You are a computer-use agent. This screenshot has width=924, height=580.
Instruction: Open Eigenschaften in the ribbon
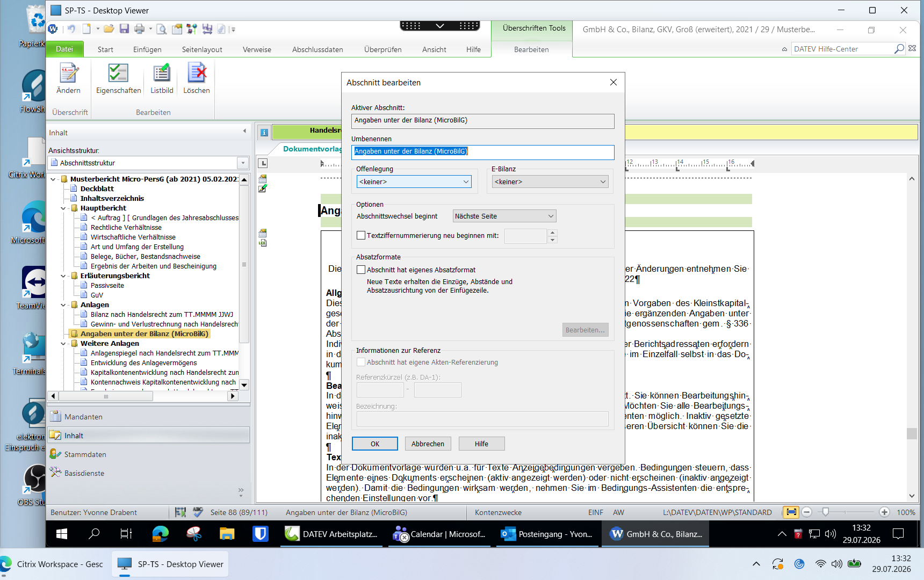[118, 78]
